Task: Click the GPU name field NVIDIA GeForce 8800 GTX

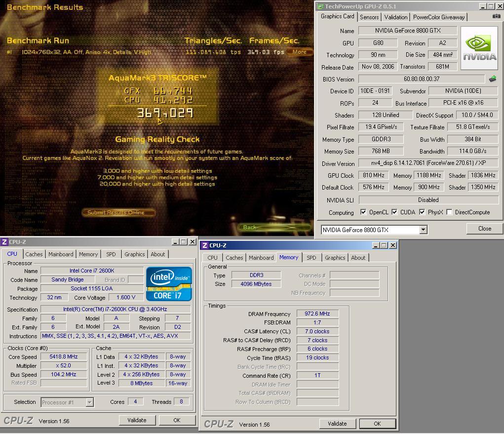Action: 408,31
